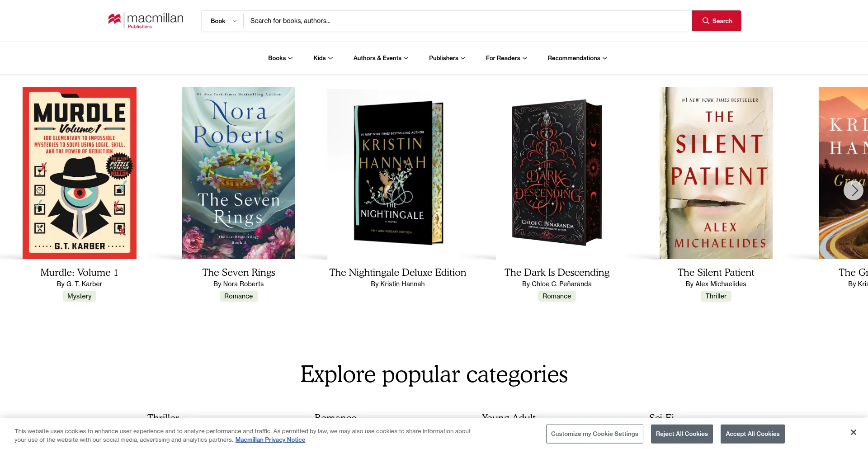This screenshot has width=868, height=449.
Task: Open Customize my Cookie Settings
Action: 594,434
